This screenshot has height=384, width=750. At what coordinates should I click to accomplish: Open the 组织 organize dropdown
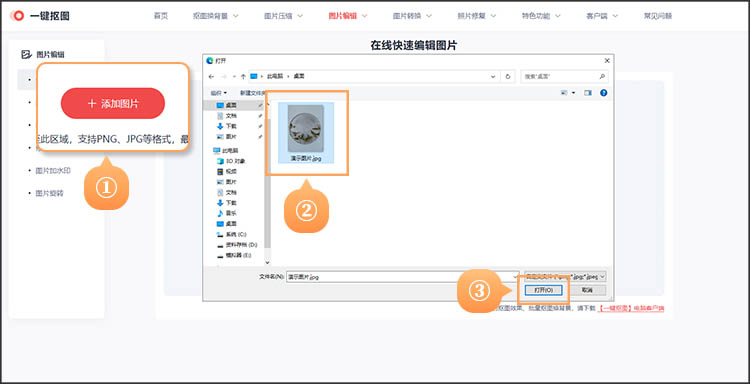tap(219, 93)
